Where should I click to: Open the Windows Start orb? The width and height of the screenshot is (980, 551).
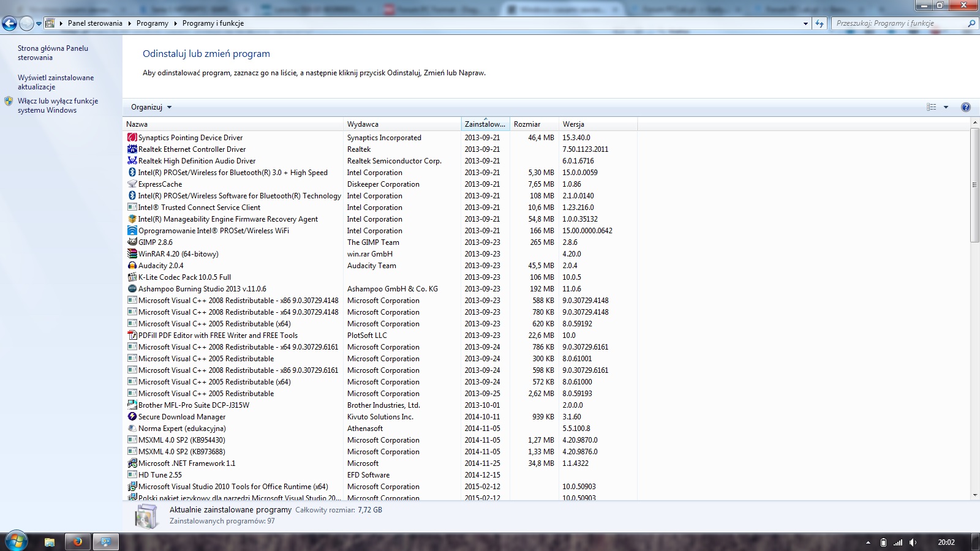[16, 542]
